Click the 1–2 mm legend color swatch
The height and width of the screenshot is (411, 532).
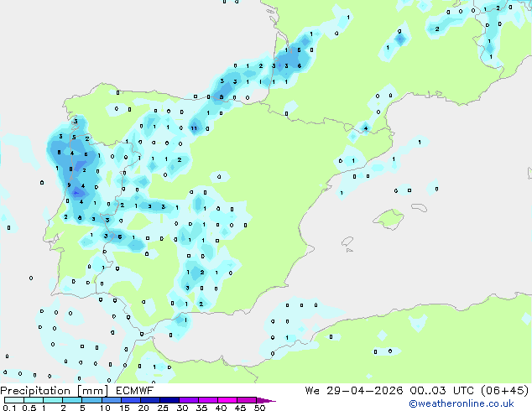(53, 400)
